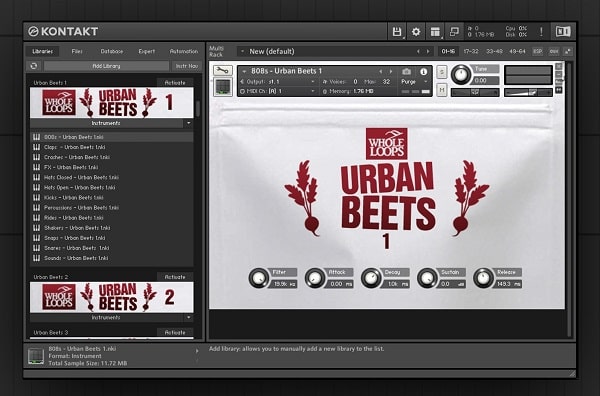Click the wrench edit instrument icon

tap(223, 70)
